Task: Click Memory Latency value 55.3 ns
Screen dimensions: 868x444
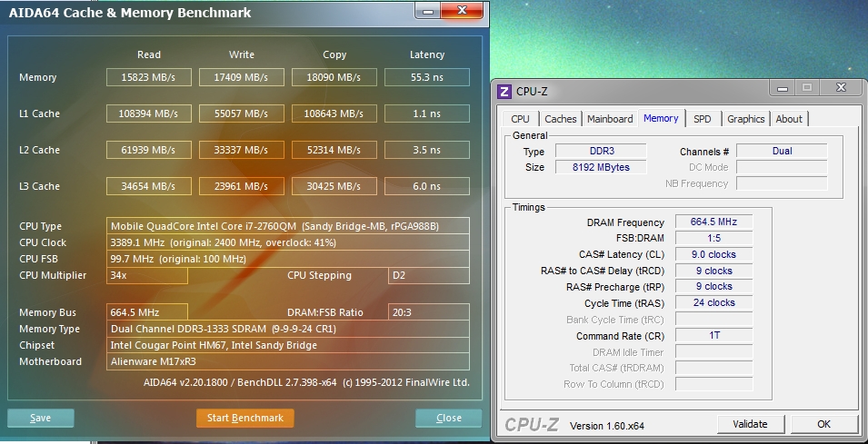Action: pyautogui.click(x=427, y=77)
